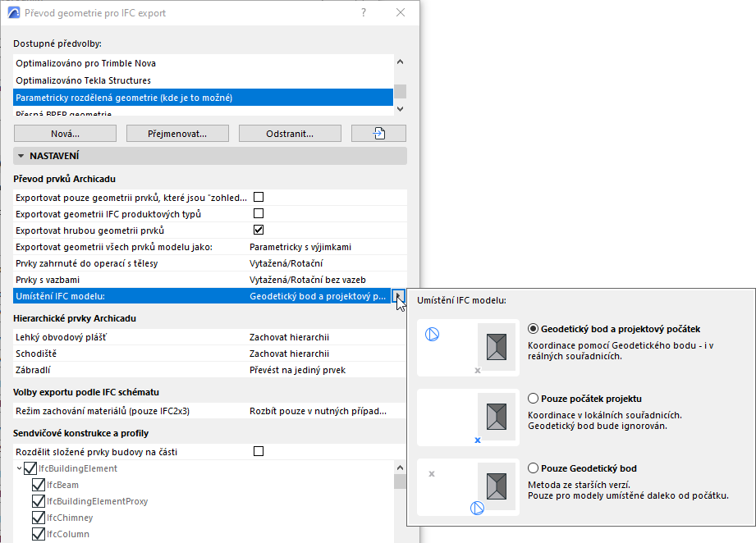Viewport: 756px width, 543px height.
Task: Open the 'Umístění IFC modelu' dropdown arrow
Action: (398, 296)
